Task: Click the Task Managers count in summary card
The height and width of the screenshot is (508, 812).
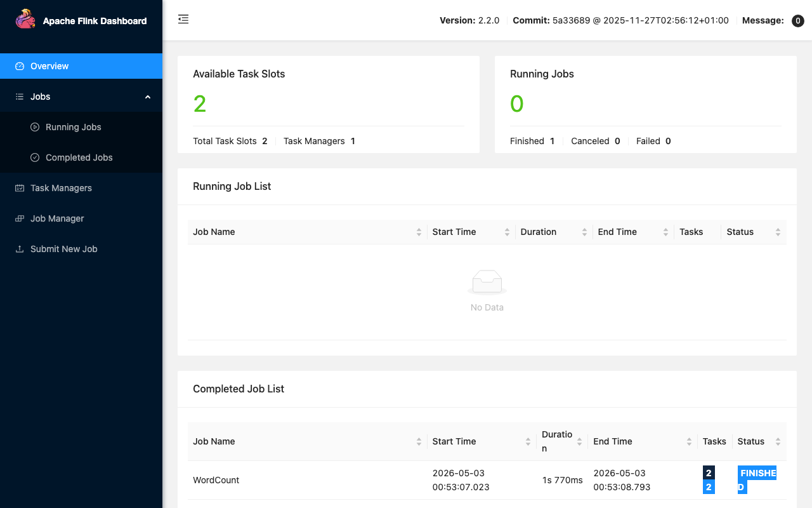Action: point(353,141)
